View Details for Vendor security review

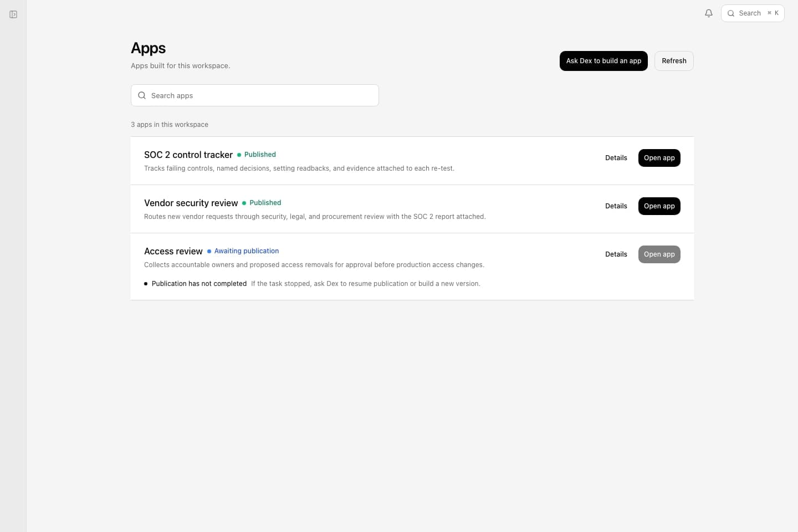[616, 206]
